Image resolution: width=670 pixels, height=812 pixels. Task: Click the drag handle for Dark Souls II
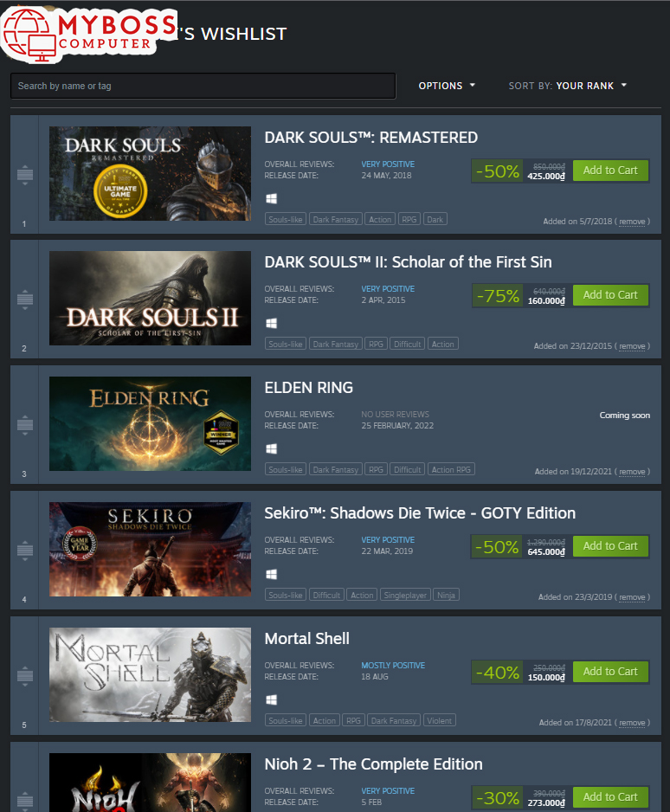pyautogui.click(x=25, y=300)
